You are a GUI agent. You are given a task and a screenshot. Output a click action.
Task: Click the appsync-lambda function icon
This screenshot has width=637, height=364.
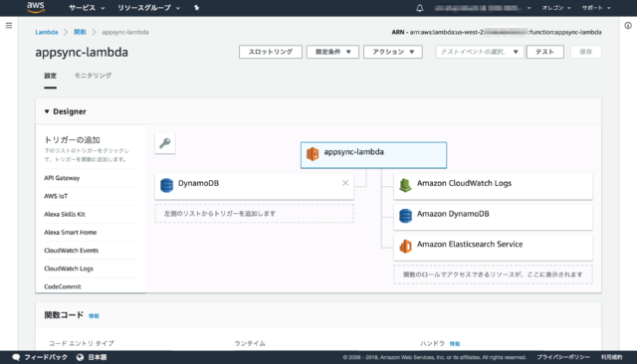pyautogui.click(x=313, y=154)
